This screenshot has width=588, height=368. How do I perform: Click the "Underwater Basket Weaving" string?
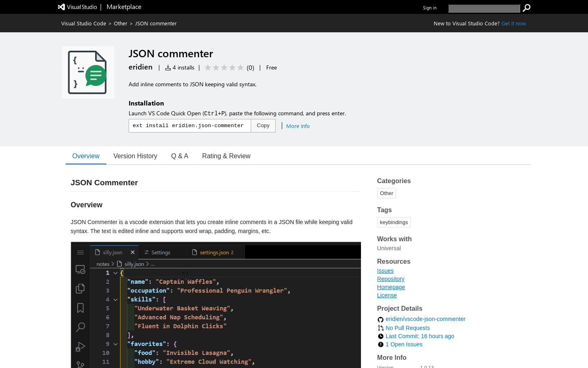[x=182, y=308]
